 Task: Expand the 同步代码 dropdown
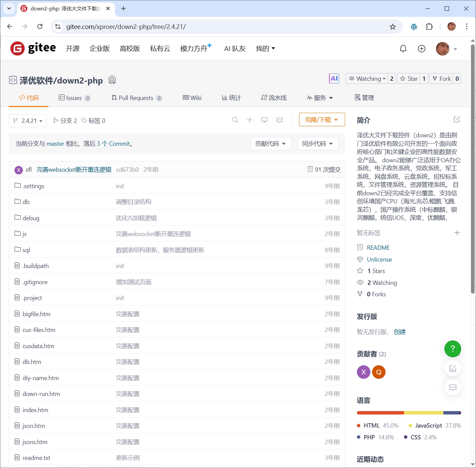click(x=318, y=144)
